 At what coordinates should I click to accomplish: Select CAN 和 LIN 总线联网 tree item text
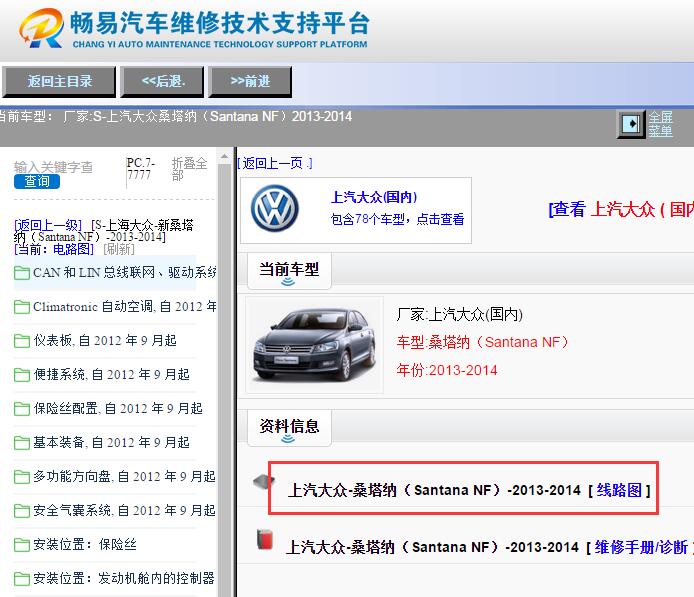click(125, 272)
